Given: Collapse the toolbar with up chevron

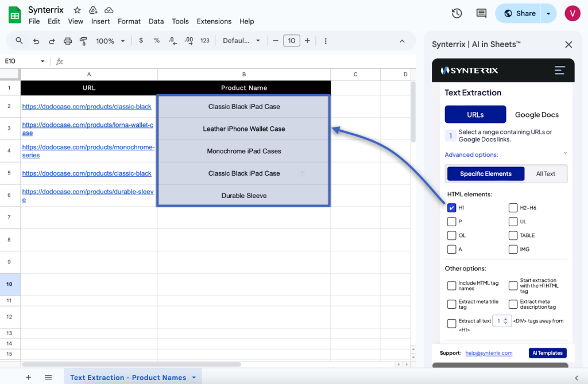Looking at the screenshot, I should coord(402,41).
